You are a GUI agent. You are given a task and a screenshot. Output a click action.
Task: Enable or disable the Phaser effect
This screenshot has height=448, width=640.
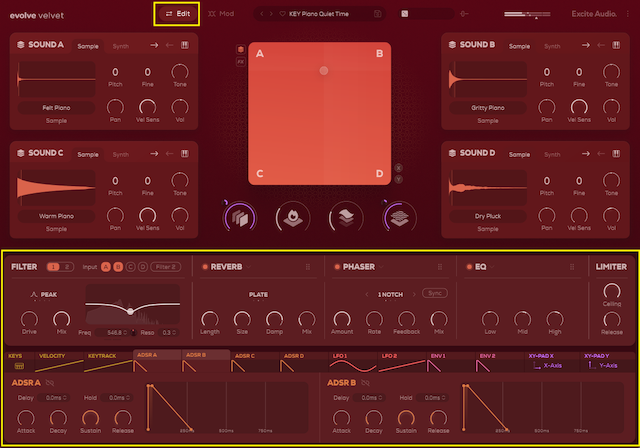point(335,267)
